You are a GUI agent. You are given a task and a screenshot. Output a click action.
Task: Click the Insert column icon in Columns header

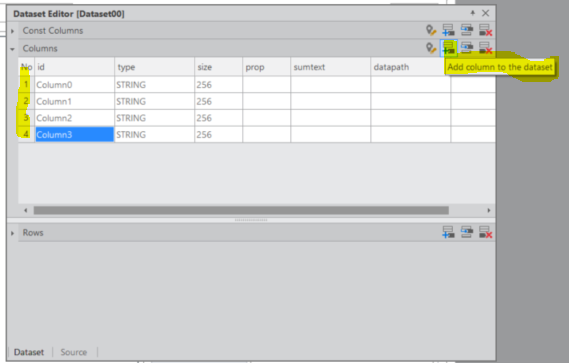[x=467, y=48]
